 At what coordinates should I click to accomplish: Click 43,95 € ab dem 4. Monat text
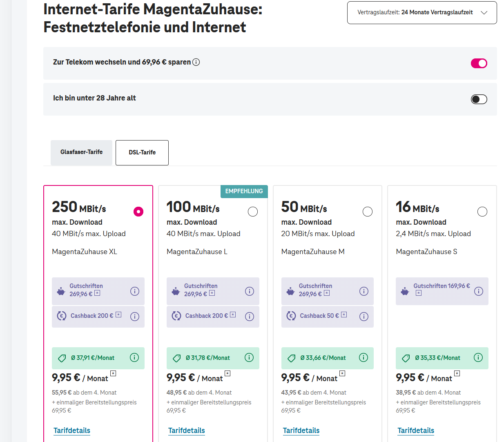314,393
